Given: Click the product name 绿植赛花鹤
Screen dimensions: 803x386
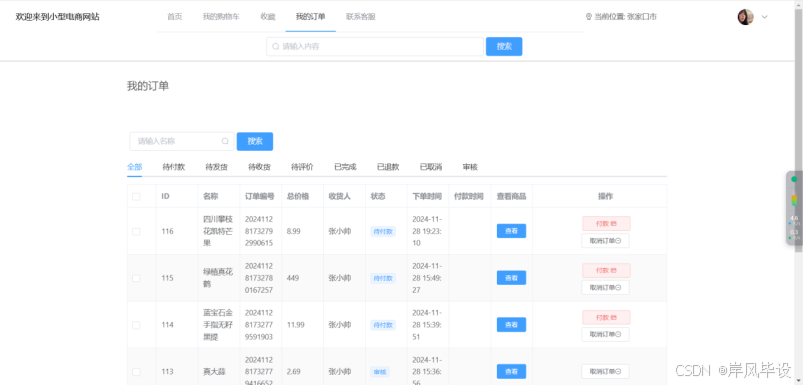Looking at the screenshot, I should coord(218,278).
